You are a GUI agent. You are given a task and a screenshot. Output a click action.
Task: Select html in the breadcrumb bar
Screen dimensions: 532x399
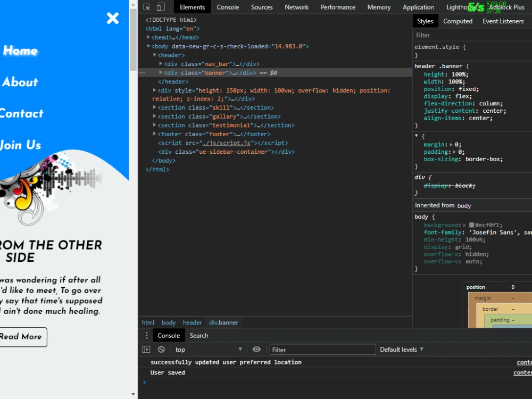coord(148,322)
